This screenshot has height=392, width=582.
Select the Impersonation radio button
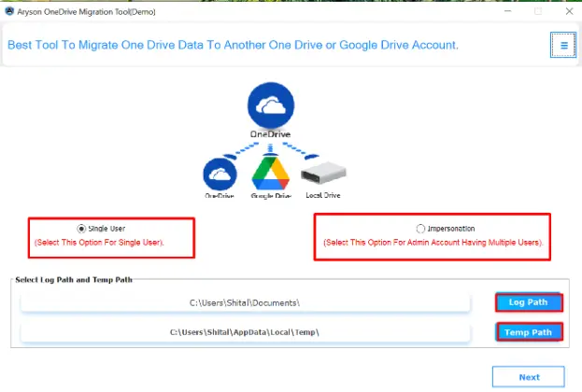[x=420, y=229]
